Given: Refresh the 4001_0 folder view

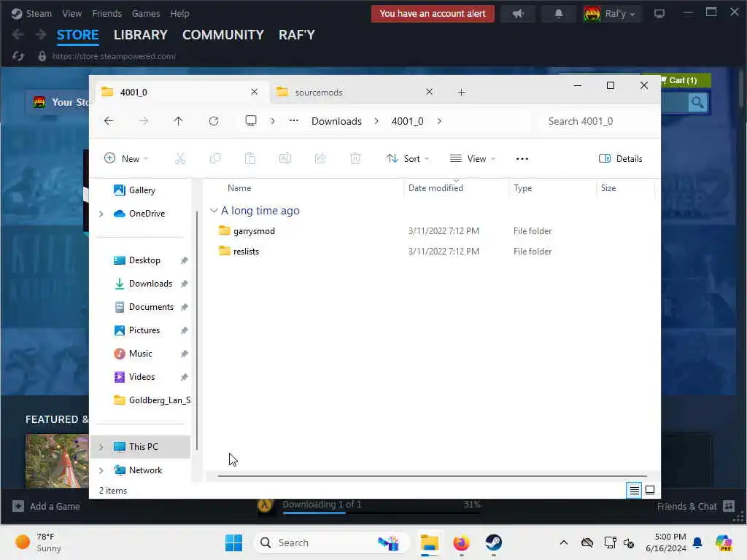Looking at the screenshot, I should point(214,121).
